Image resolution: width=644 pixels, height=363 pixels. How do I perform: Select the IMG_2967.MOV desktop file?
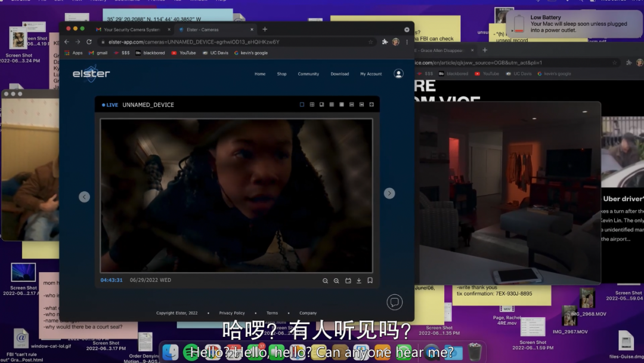pos(569,320)
